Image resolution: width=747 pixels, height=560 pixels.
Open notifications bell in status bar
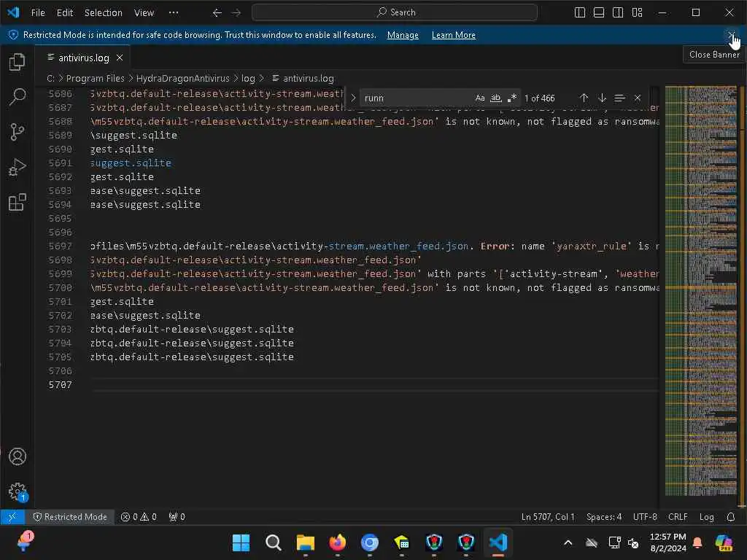click(x=731, y=517)
